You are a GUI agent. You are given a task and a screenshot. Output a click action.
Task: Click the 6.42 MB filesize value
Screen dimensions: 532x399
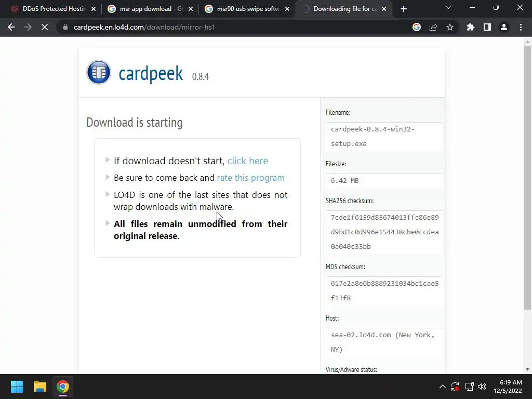coord(345,180)
